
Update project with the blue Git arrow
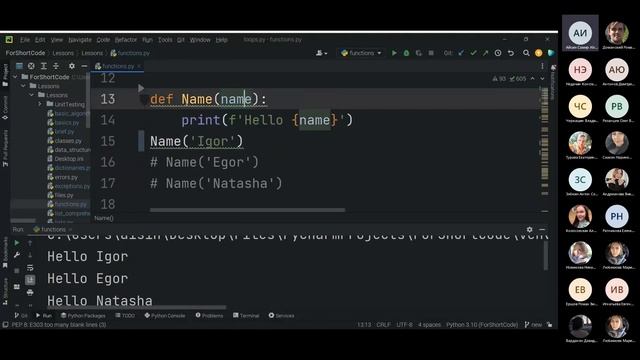click(461, 53)
